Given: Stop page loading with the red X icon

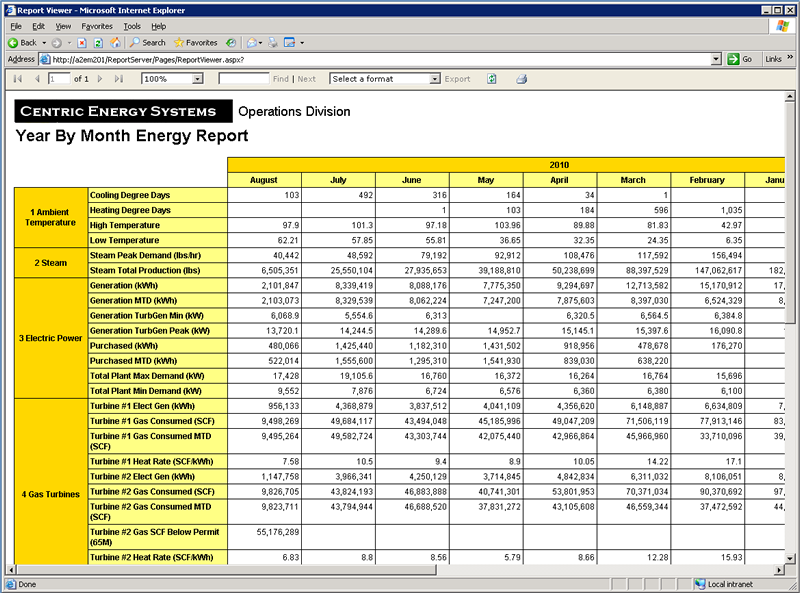Looking at the screenshot, I should pos(82,42).
